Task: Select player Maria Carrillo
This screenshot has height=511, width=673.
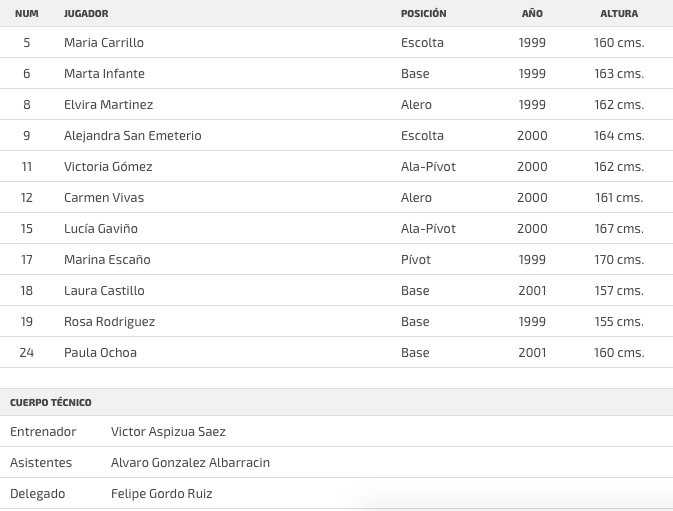Action: tap(104, 43)
